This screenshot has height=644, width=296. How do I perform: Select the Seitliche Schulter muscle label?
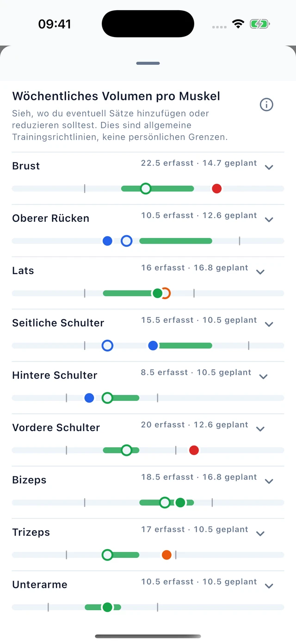pyautogui.click(x=58, y=323)
